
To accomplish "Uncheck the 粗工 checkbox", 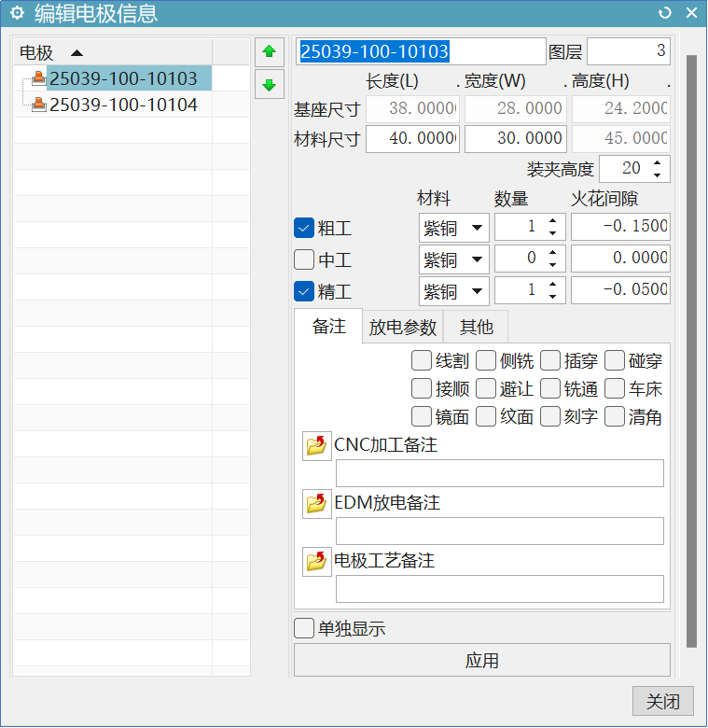I will pos(304,228).
